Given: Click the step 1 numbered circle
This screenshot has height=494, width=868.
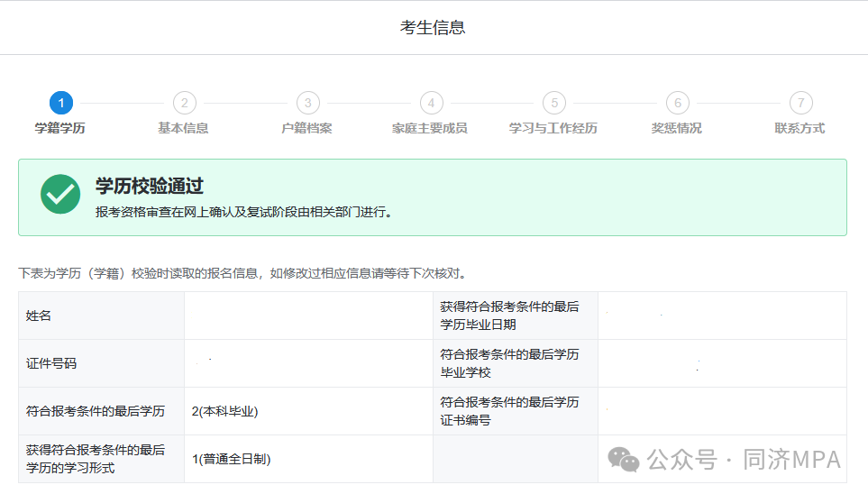Looking at the screenshot, I should [x=60, y=103].
